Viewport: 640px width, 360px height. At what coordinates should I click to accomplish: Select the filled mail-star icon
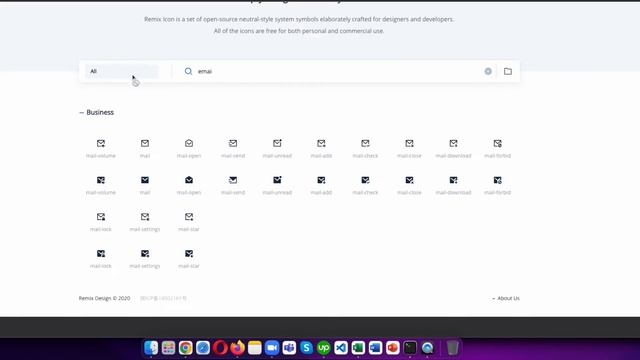189,253
